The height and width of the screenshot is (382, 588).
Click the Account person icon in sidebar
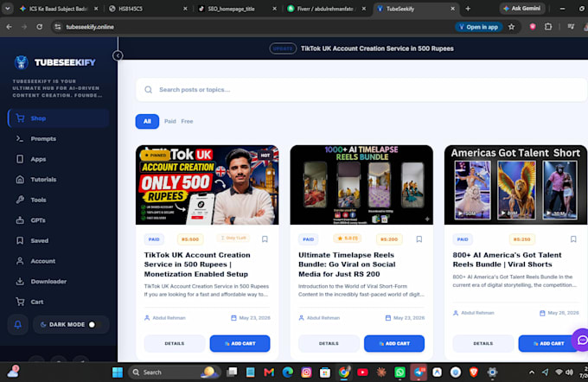click(x=20, y=261)
